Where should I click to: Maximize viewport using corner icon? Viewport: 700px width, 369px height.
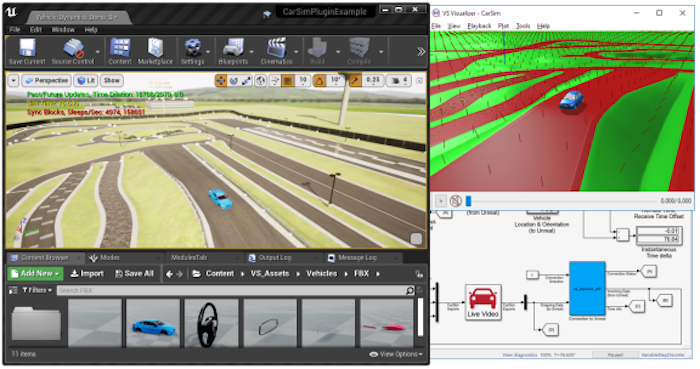point(419,81)
